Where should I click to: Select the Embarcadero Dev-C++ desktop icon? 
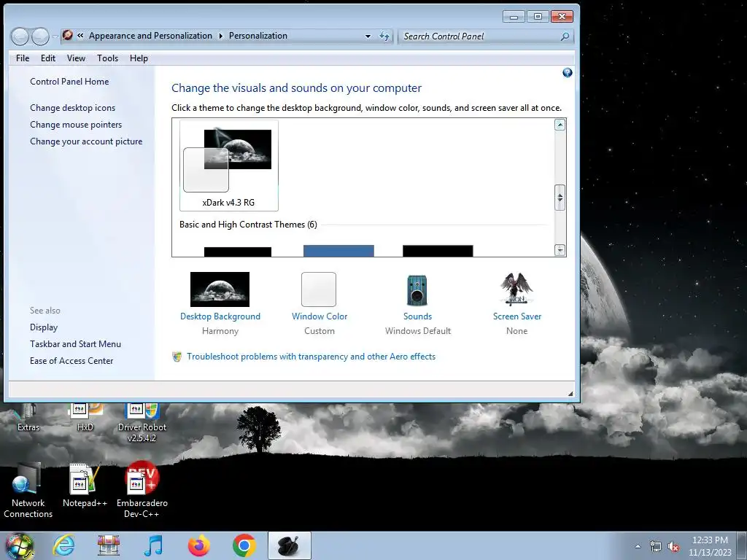(x=142, y=491)
